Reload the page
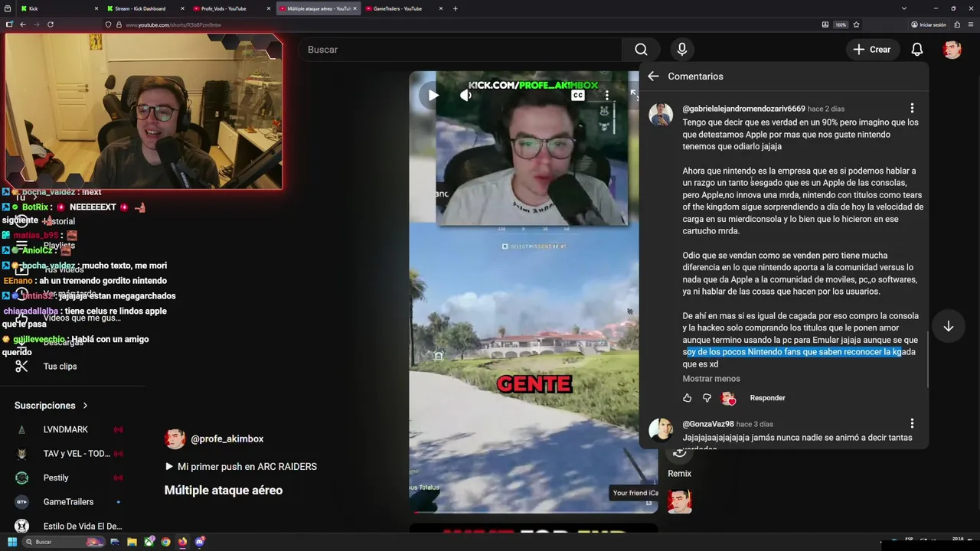 pos(51,24)
